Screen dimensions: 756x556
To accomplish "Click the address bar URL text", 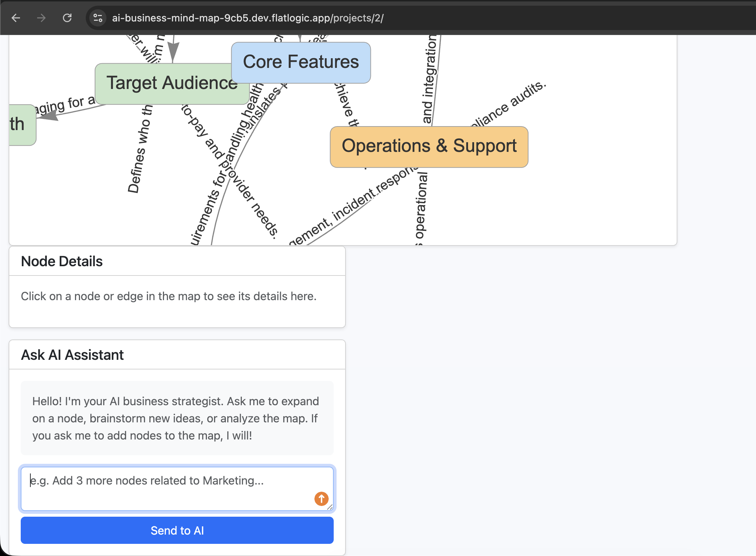I will coord(248,18).
